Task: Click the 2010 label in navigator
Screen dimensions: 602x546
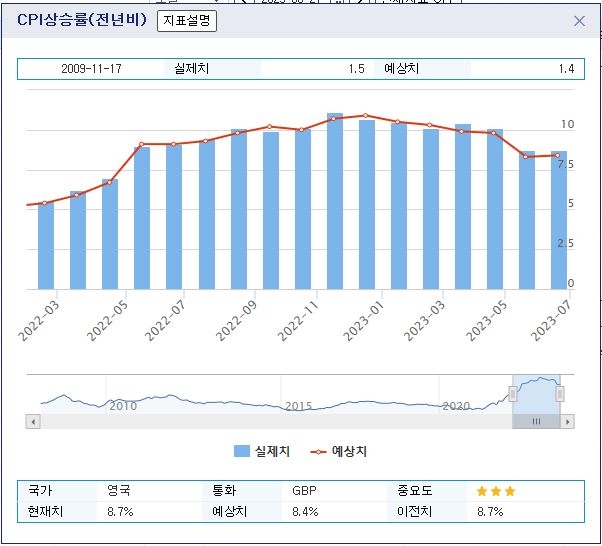Action: click(x=123, y=406)
